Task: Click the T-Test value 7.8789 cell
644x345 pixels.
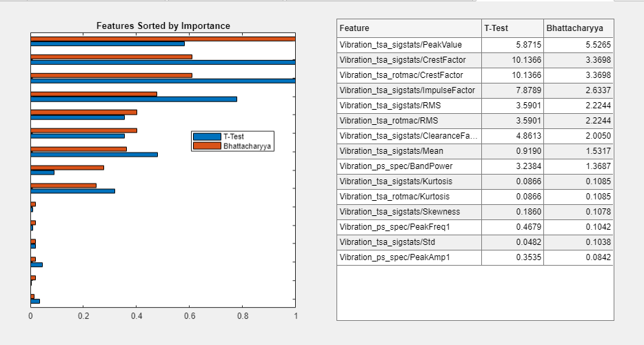Action: (x=512, y=90)
